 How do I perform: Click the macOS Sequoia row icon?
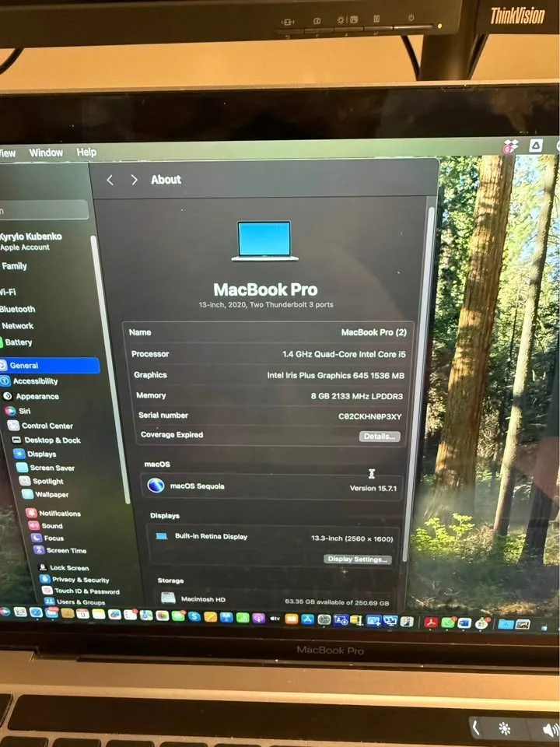(156, 486)
